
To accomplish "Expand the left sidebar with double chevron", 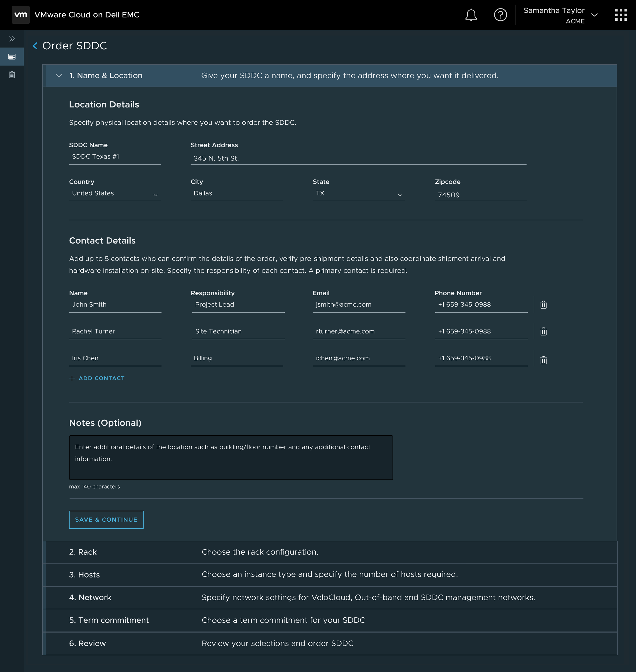I will tap(12, 39).
